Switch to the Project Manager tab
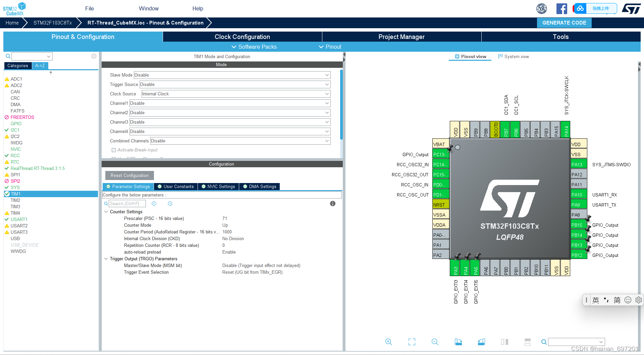644x355 pixels. pyautogui.click(x=401, y=37)
